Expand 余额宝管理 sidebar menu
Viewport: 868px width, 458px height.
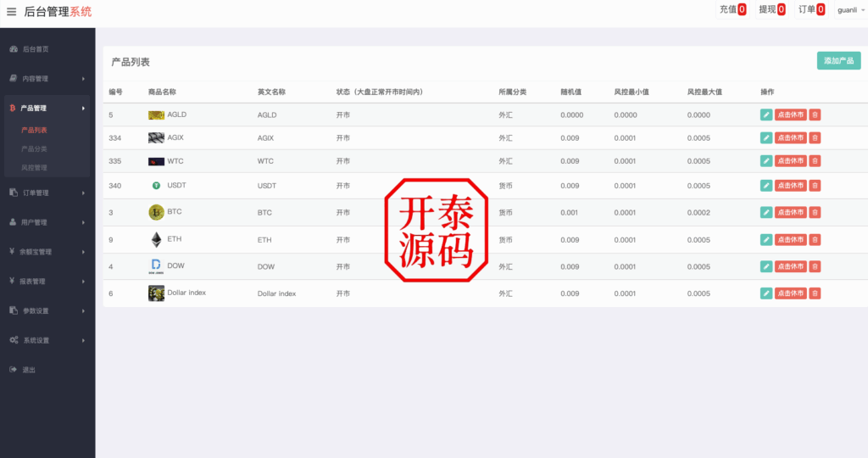(47, 251)
